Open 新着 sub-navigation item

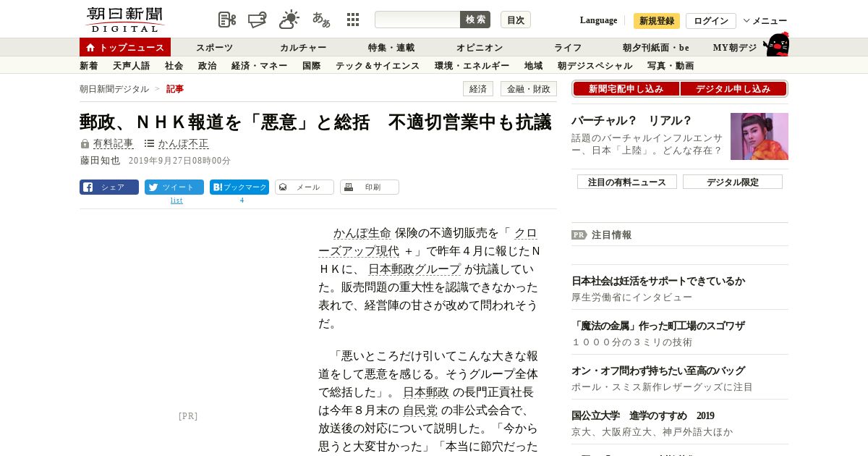(x=89, y=66)
